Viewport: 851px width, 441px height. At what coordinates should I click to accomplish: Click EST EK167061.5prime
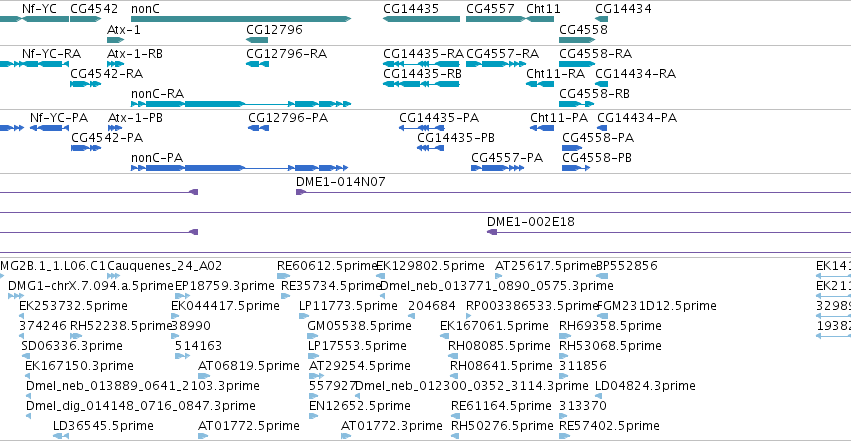pyautogui.click(x=444, y=336)
